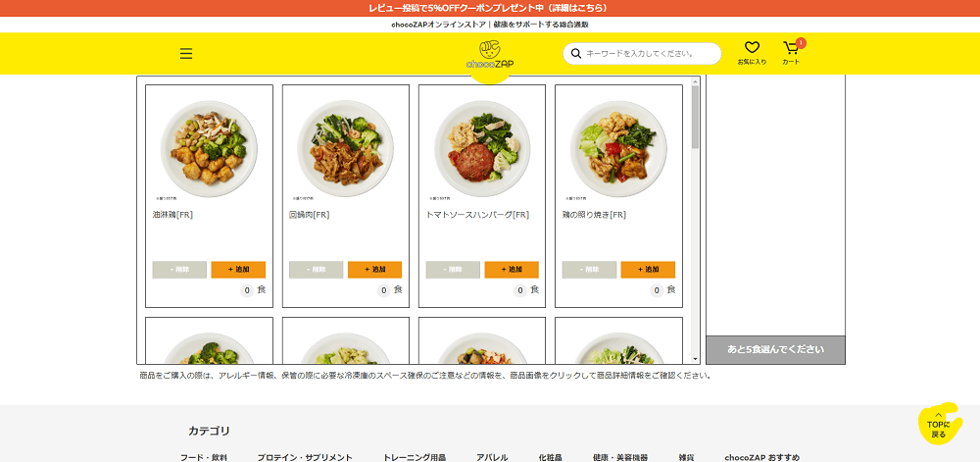Open the フード・飲料 category

[x=203, y=458]
